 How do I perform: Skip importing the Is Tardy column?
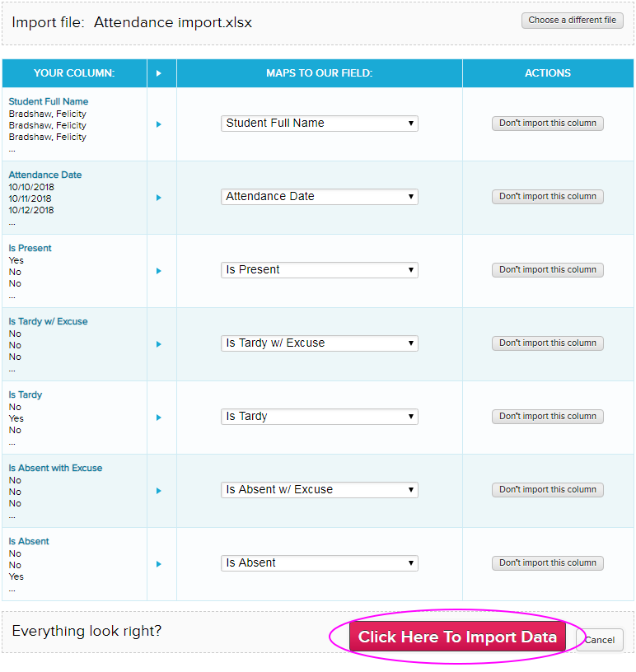(x=548, y=417)
